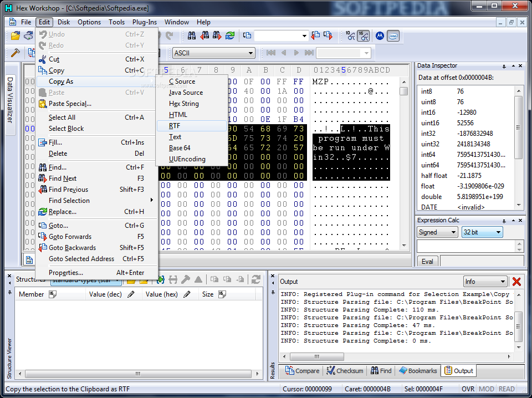Click the hex editor vertical scrollbar thumb
This screenshot has height=398, width=532.
(x=404, y=91)
